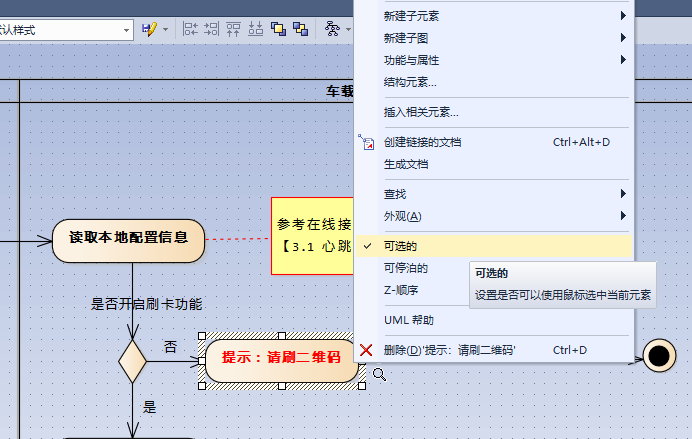
Task: Align selected elements to top
Action: pyautogui.click(x=233, y=29)
